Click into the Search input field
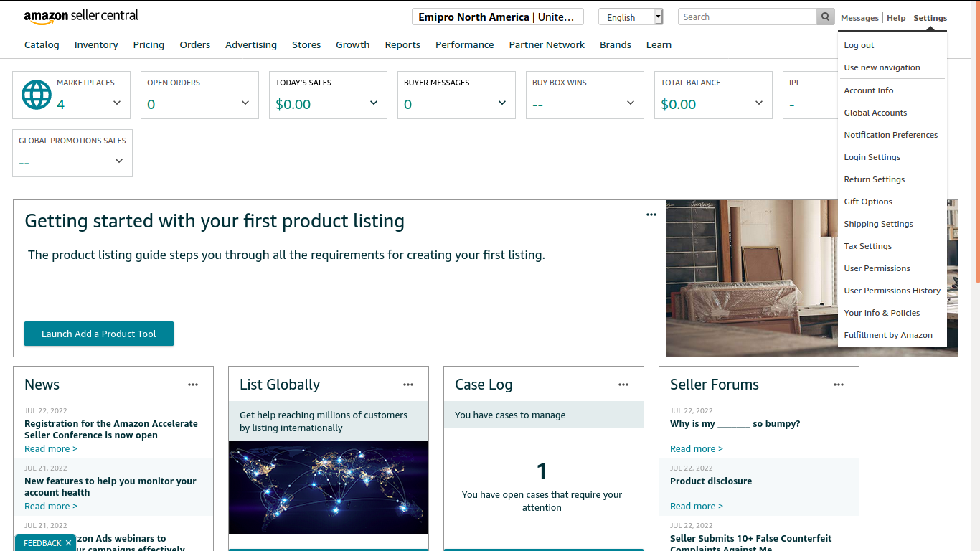Screen dimensions: 980x551 [x=746, y=17]
